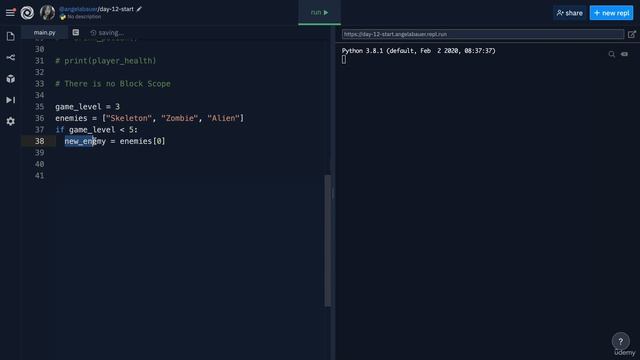Screen dimensions: 640x360
Task: Click the day-12-start repl name
Action: tap(116, 9)
